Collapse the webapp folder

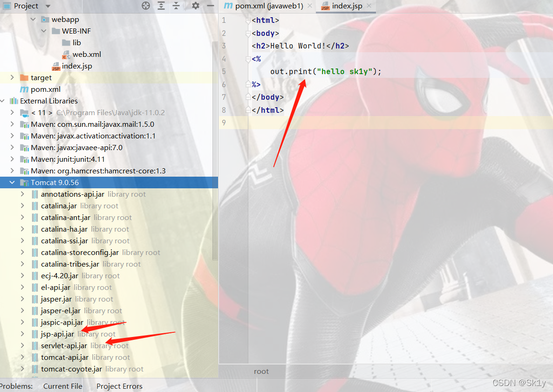(x=33, y=19)
